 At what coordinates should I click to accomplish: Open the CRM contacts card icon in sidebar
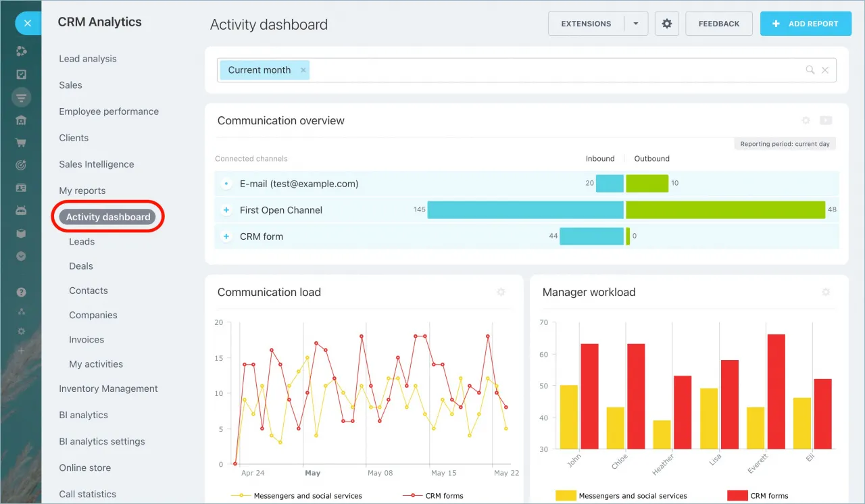[21, 188]
